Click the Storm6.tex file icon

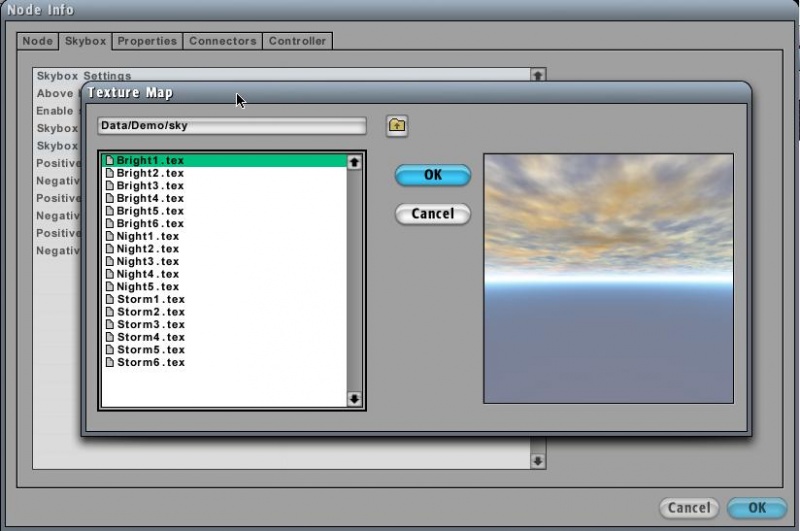tap(110, 363)
